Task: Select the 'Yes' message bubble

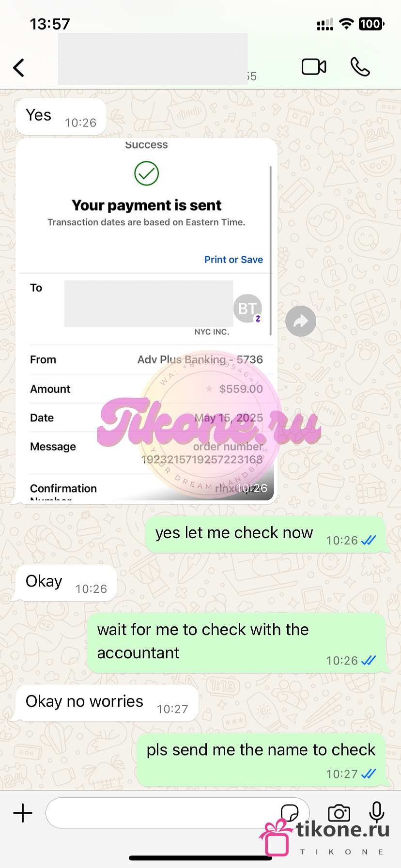Action: (x=61, y=117)
